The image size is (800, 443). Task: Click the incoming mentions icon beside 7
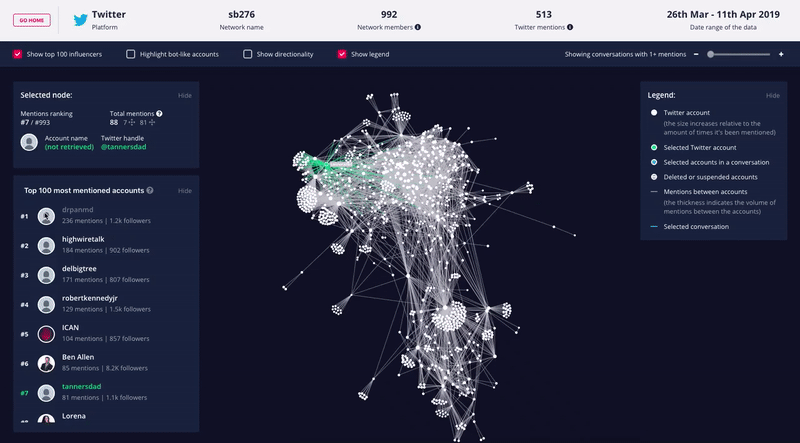(132, 122)
